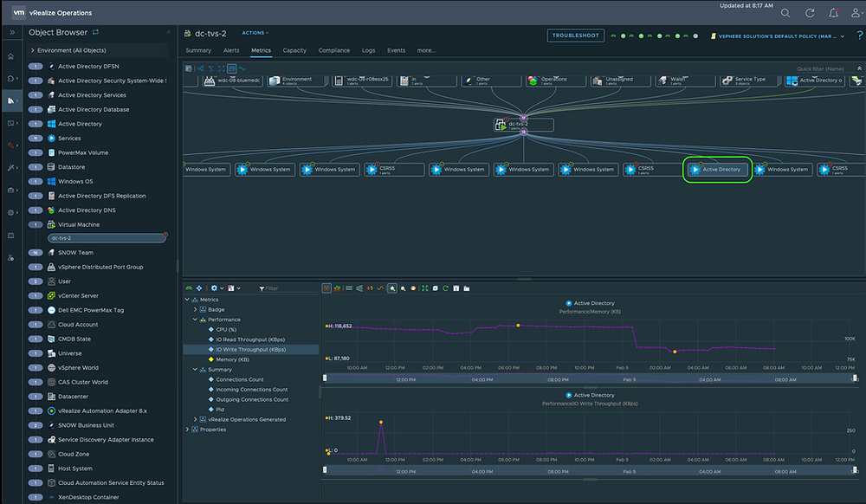This screenshot has width=866, height=504.
Task: Collapse the Performance metrics group
Action: coord(196,320)
